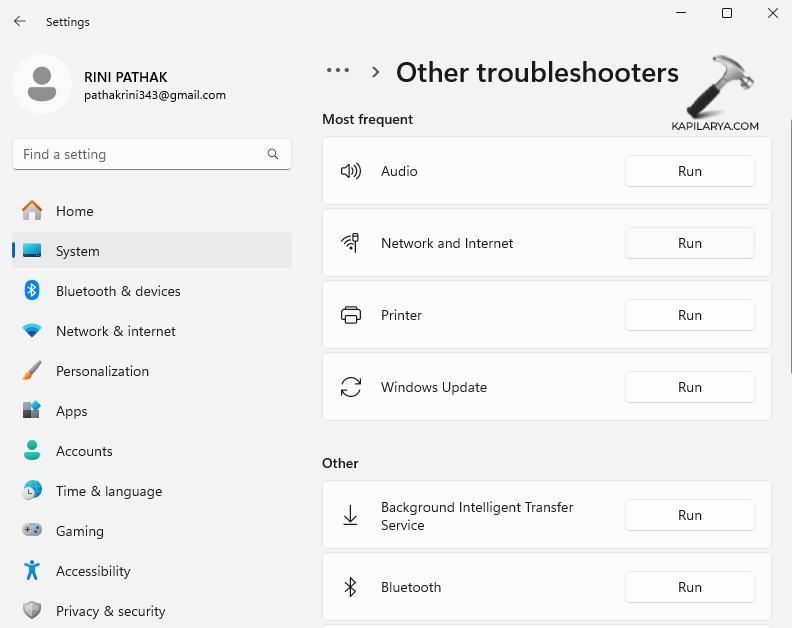Open the Home settings page
Screen dimensions: 792x628
pos(75,211)
